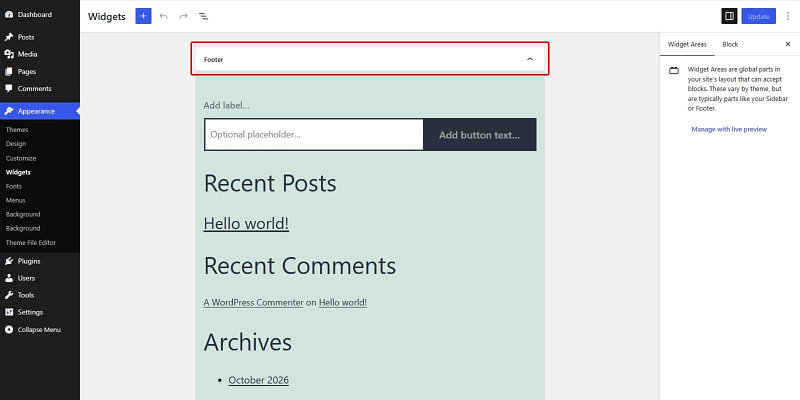
Task: Click the Tools wrench icon
Action: (x=9, y=295)
